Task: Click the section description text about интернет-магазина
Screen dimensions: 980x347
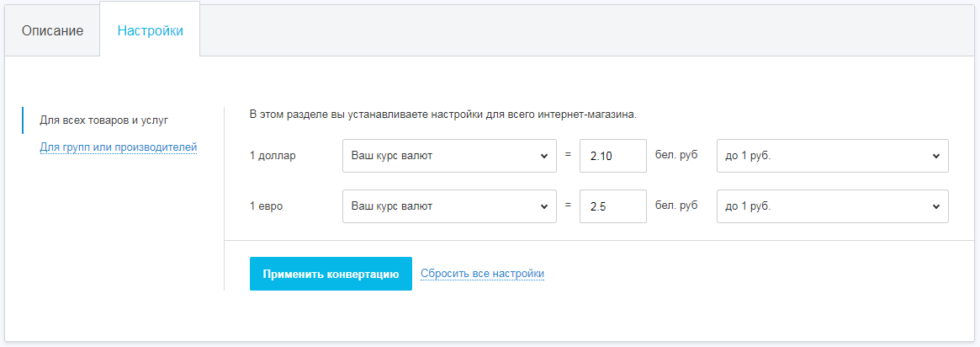Action: (443, 114)
